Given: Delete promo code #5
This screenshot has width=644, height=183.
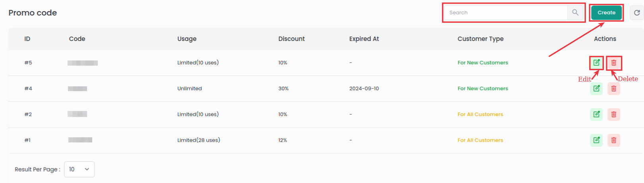Looking at the screenshot, I should pos(614,63).
